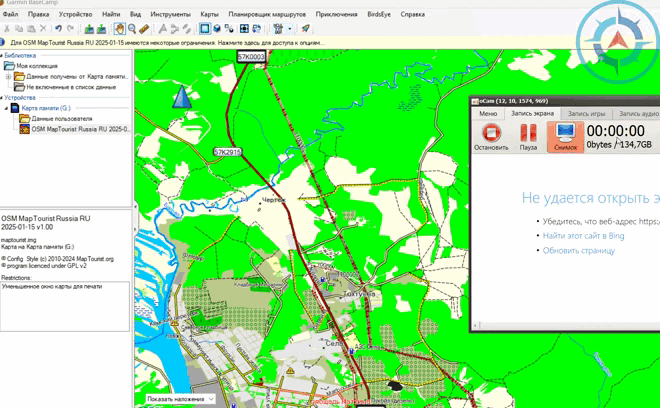The image size is (660, 408).
Task: Click the rocket Adventures icon
Action: pos(305,29)
